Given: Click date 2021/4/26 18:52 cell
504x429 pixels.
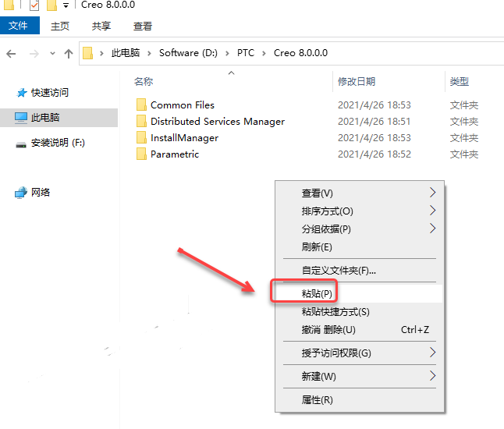Looking at the screenshot, I should 374,154.
